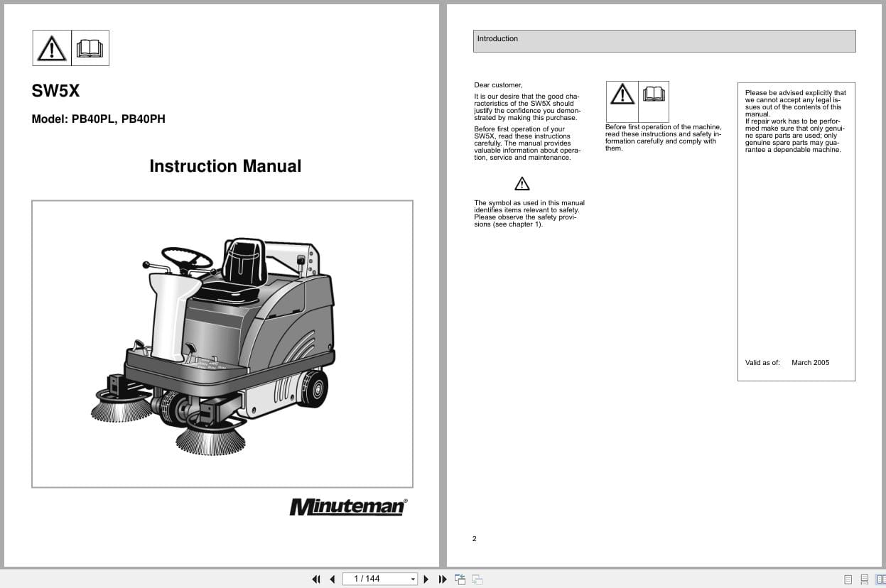Go forward to the next view

tap(477, 579)
